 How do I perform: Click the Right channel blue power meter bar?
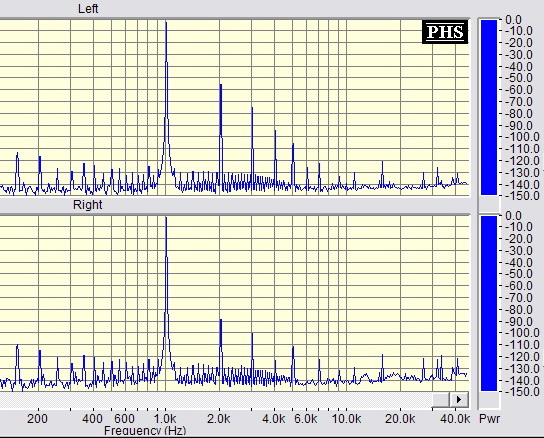pyautogui.click(x=489, y=303)
